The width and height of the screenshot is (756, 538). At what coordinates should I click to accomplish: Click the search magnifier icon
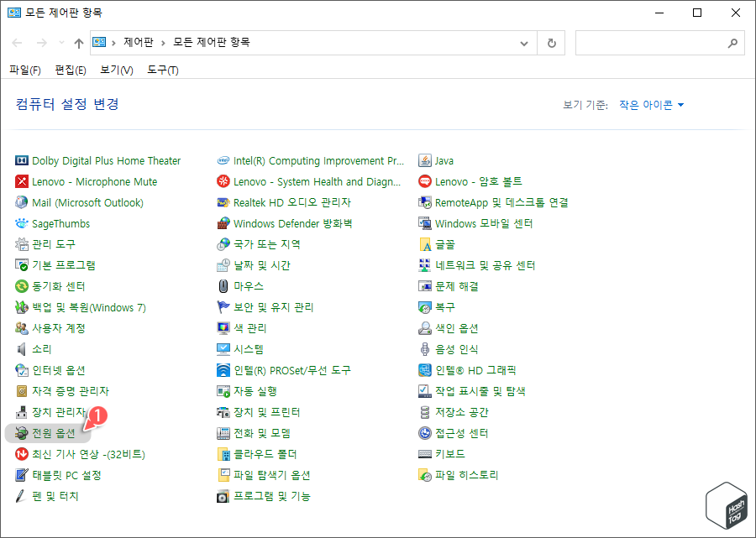coord(732,43)
